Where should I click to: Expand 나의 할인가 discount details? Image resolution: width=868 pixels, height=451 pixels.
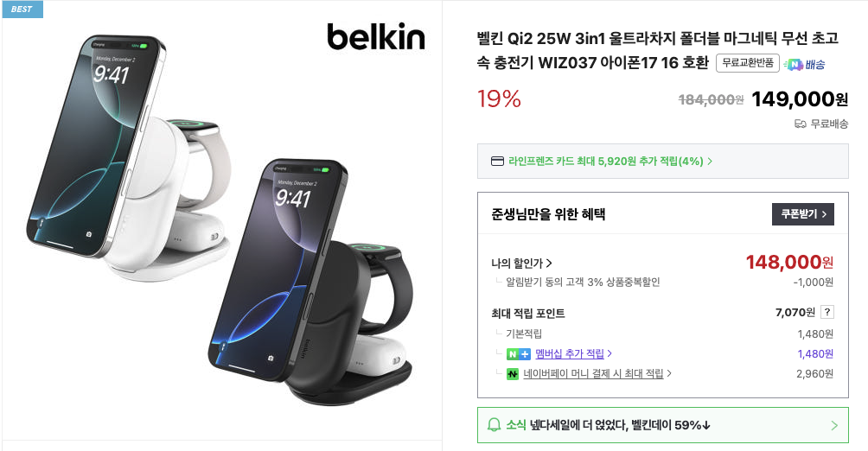(521, 264)
